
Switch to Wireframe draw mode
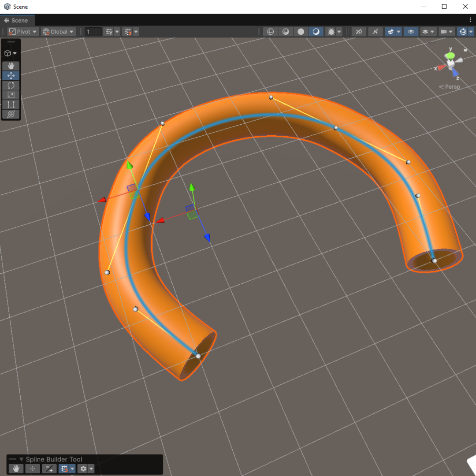pos(270,32)
